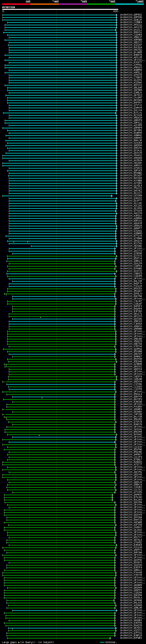Select the UniRef100_Q72T03 label
This screenshot has width=146, height=644.
tap(131, 256)
